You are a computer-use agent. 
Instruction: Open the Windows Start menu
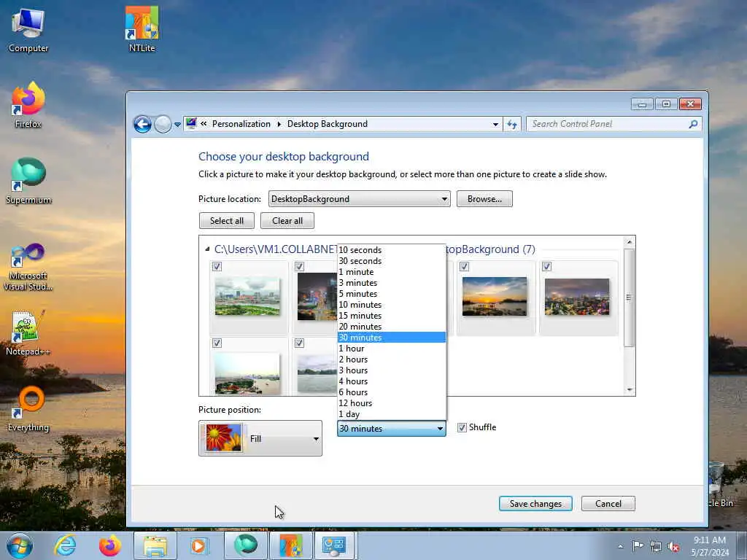(20, 545)
